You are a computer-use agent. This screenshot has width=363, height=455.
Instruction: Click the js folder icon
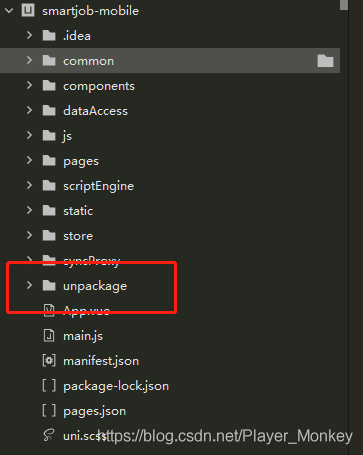coord(49,136)
